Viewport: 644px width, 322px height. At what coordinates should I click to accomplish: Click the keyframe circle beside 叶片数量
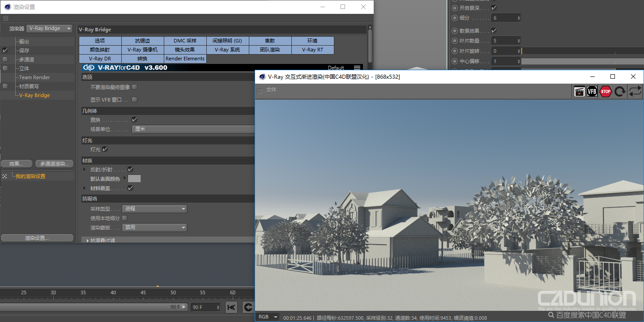coord(455,41)
